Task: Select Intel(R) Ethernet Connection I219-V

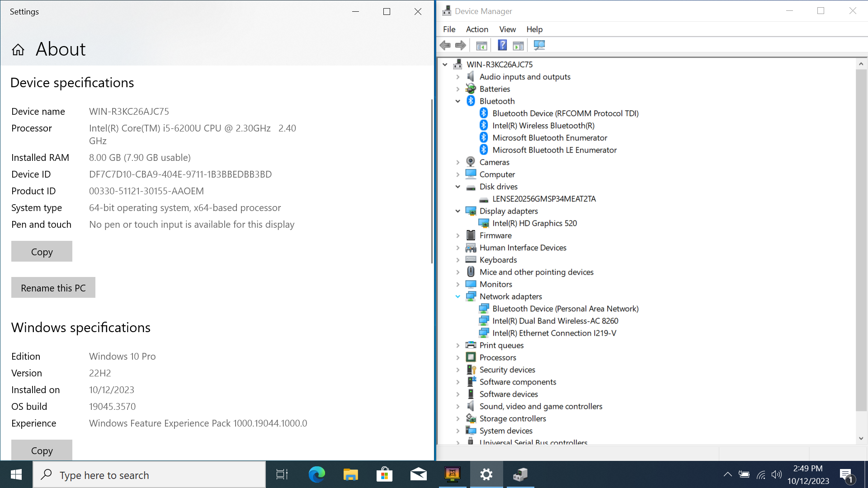Action: point(554,333)
